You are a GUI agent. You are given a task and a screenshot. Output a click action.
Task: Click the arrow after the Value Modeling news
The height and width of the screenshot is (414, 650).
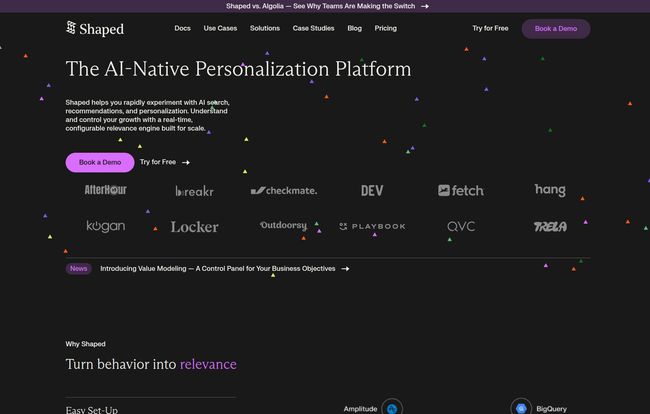point(345,269)
